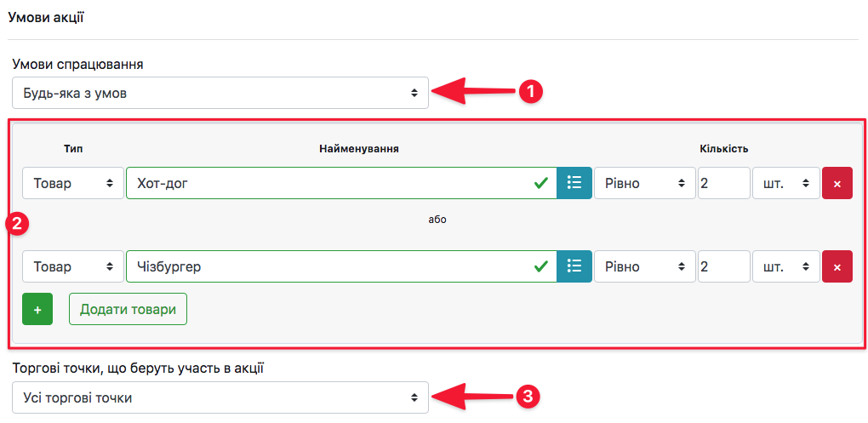
Task: Click the green plus add-condition button
Action: [x=37, y=309]
